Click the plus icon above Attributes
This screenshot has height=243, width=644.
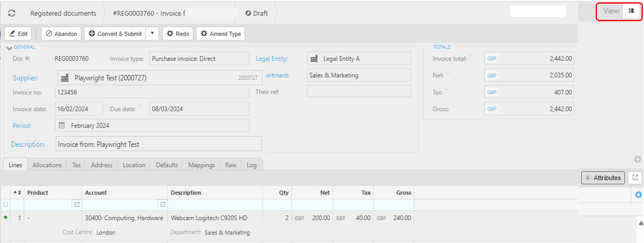(x=637, y=160)
